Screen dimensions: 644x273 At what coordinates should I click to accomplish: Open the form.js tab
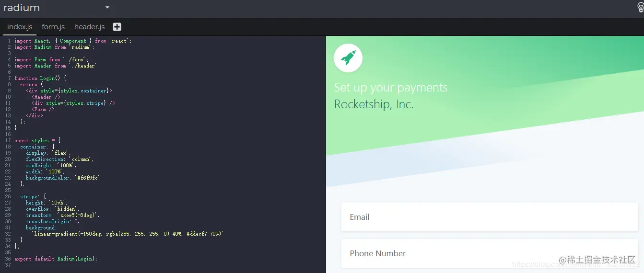[x=53, y=27]
